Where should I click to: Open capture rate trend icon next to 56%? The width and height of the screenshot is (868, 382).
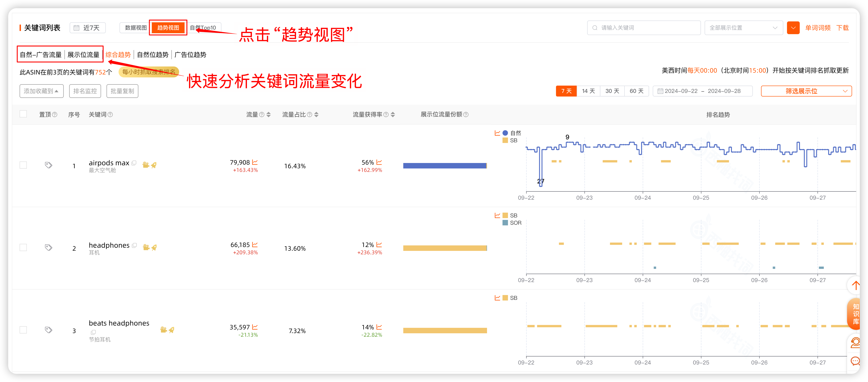tap(379, 162)
